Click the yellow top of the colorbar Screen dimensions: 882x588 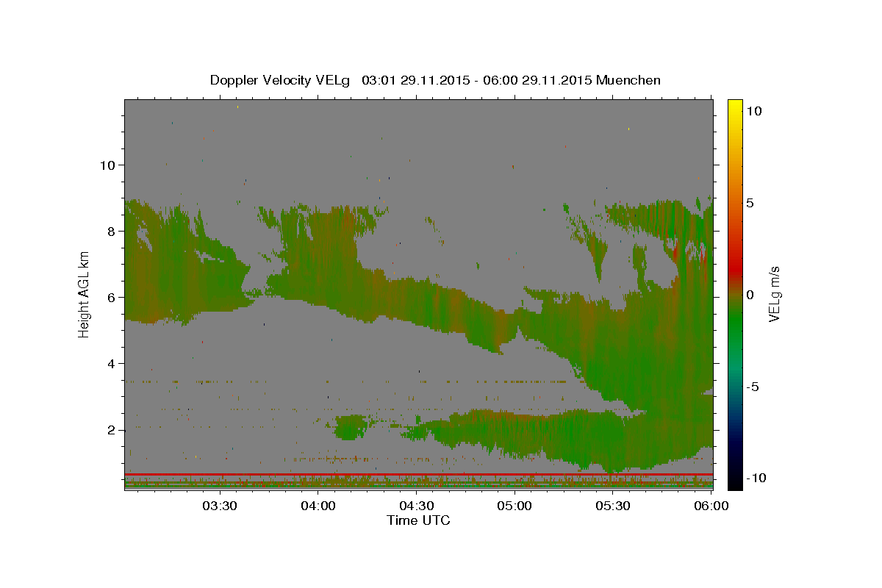[734, 107]
